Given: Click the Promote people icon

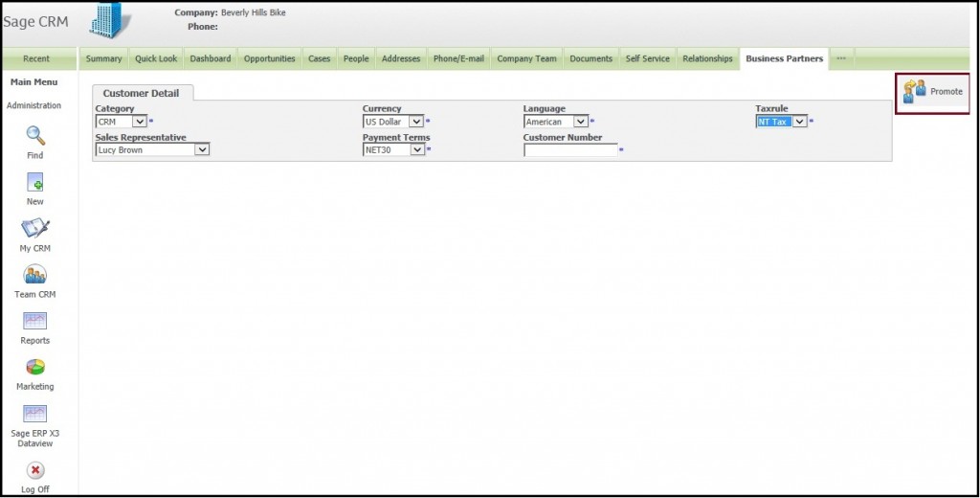Looking at the screenshot, I should [x=914, y=91].
